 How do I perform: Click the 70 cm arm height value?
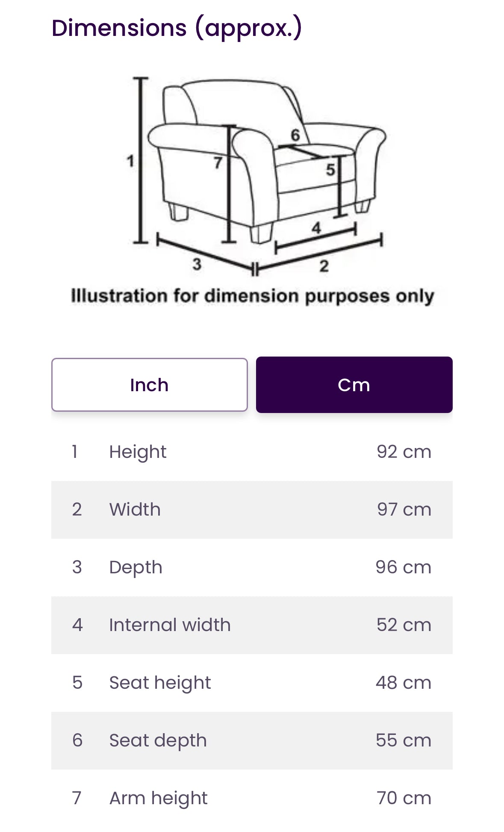pyautogui.click(x=404, y=798)
